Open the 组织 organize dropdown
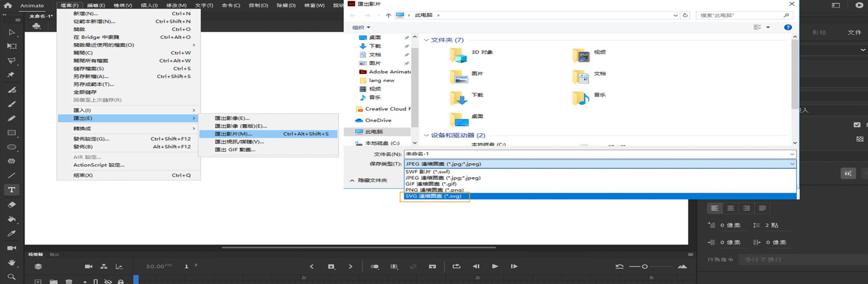This screenshot has width=868, height=284. [x=361, y=28]
